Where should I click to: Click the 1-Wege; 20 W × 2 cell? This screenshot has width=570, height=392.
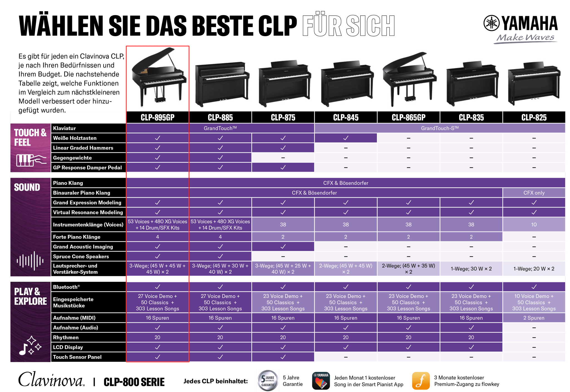pos(534,269)
